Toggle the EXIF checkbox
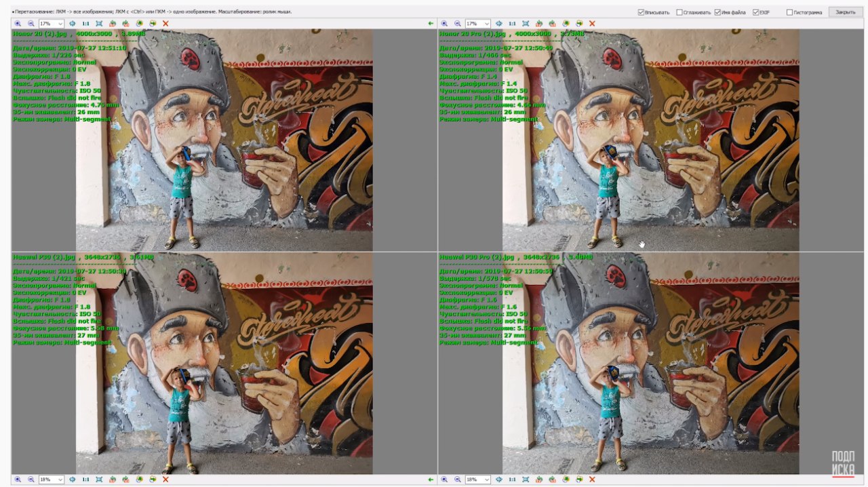868x487 pixels. point(756,12)
